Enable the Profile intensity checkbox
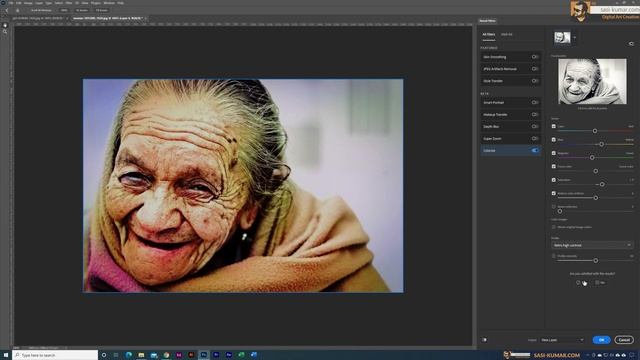This screenshot has width=640, height=360. [x=554, y=256]
